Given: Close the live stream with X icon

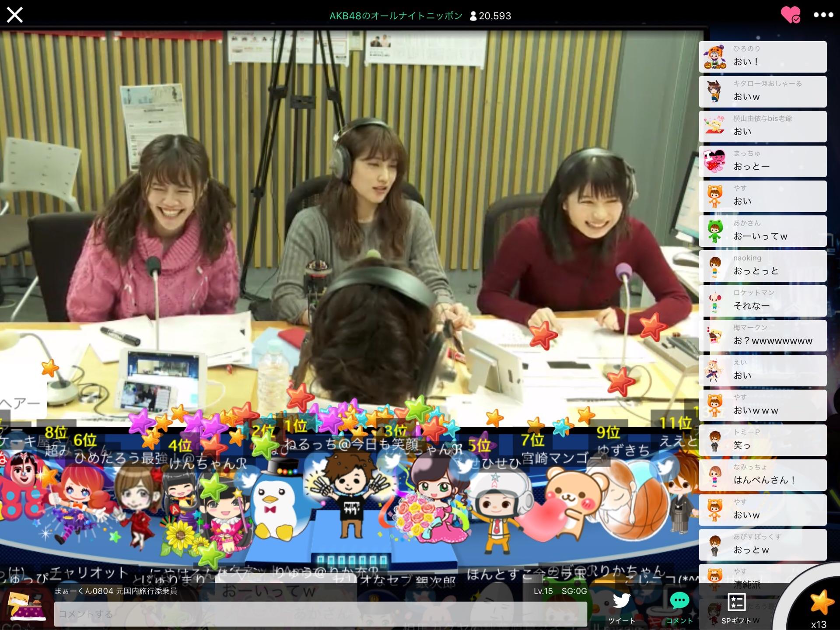Looking at the screenshot, I should [15, 15].
